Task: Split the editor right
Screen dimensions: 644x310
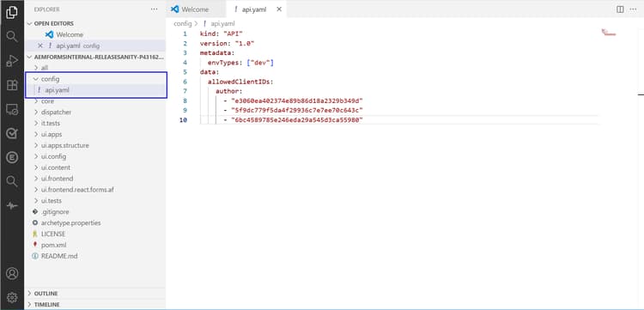Action: coord(620,9)
